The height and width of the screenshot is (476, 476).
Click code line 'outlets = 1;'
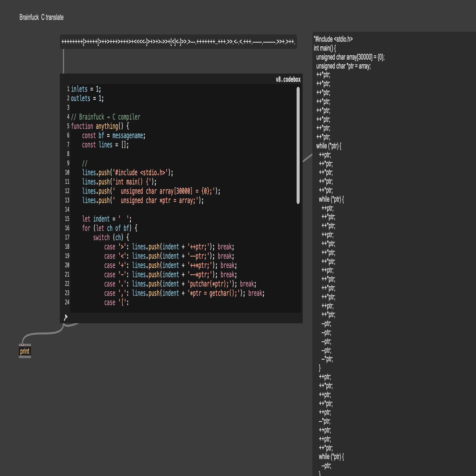pyautogui.click(x=87, y=98)
